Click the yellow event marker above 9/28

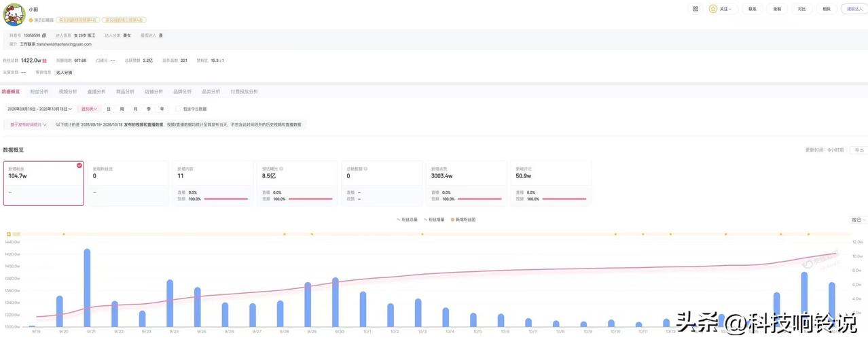point(285,234)
